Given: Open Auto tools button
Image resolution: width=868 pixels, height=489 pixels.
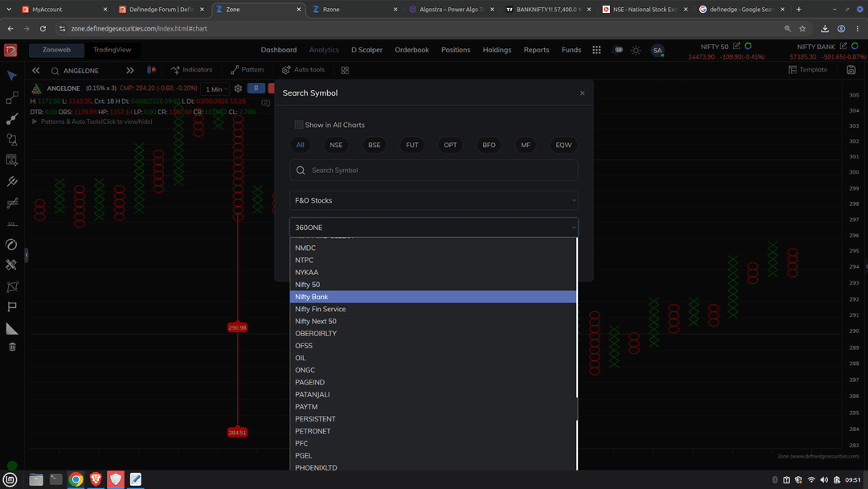Looking at the screenshot, I should 303,70.
